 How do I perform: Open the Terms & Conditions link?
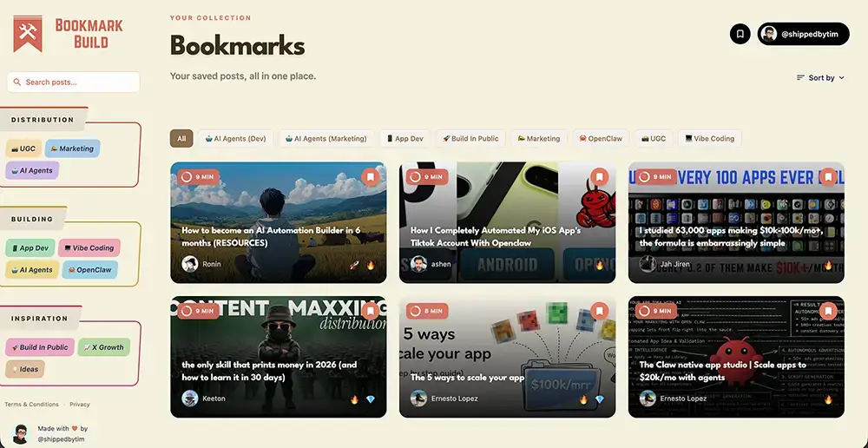31,405
